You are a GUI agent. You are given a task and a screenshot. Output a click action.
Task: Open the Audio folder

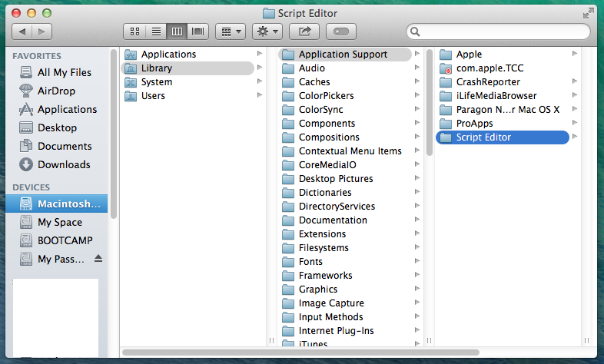click(345, 68)
